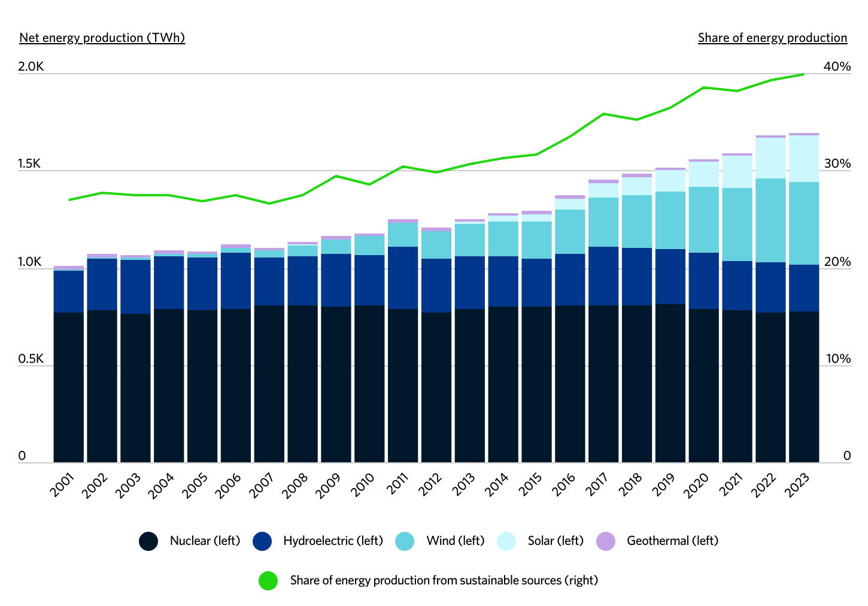Select the Hydroelectric legend swatch
This screenshot has height=606, width=868.
click(x=262, y=540)
